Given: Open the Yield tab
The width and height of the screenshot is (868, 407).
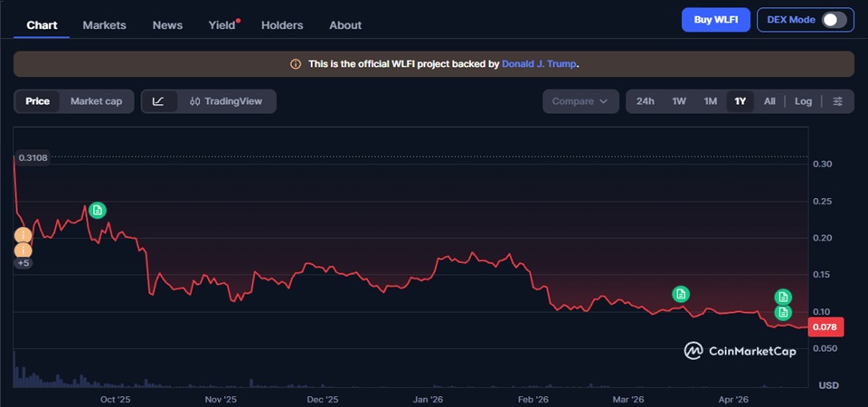Looking at the screenshot, I should pos(222,25).
